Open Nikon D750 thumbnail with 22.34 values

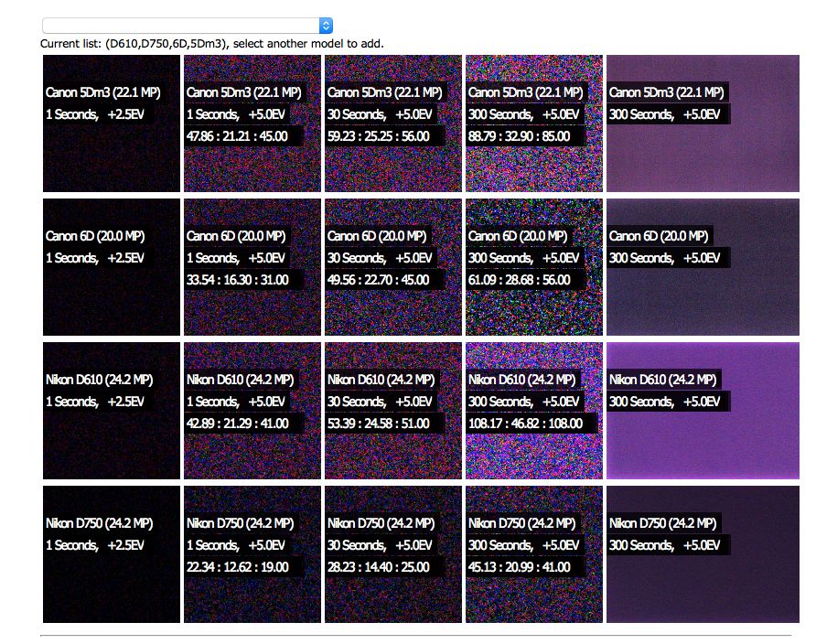(x=252, y=554)
